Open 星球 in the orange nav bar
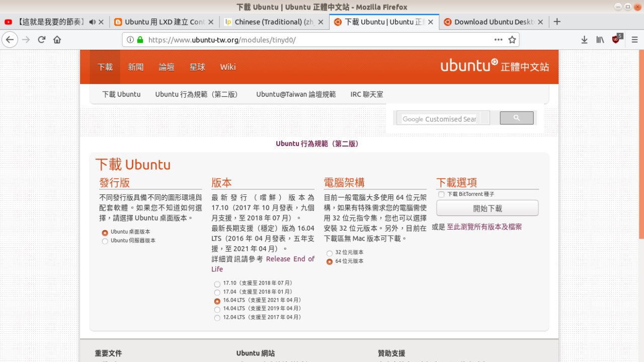Image resolution: width=644 pixels, height=362 pixels. point(197,67)
